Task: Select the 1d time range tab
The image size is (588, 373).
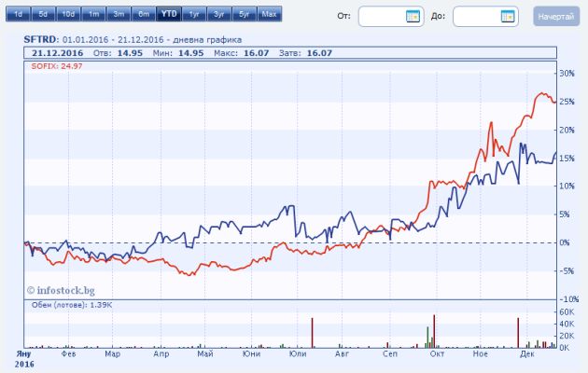Action: tap(18, 14)
